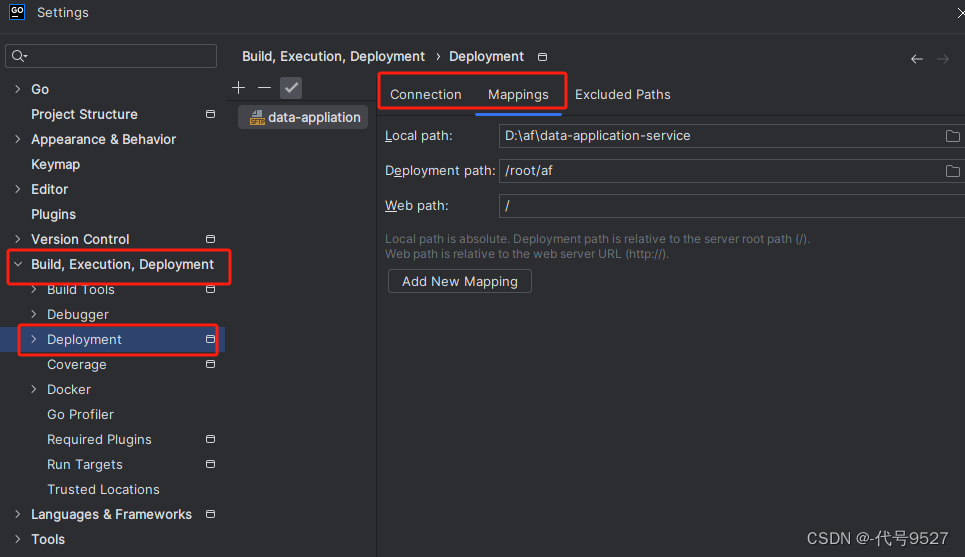Add a new deployment server with plus icon
The image size is (965, 557).
pos(238,88)
